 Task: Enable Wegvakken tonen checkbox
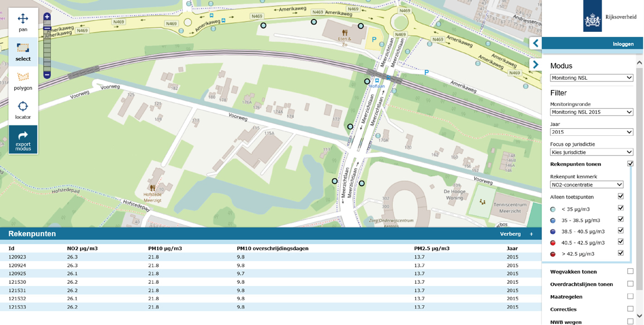tap(630, 272)
